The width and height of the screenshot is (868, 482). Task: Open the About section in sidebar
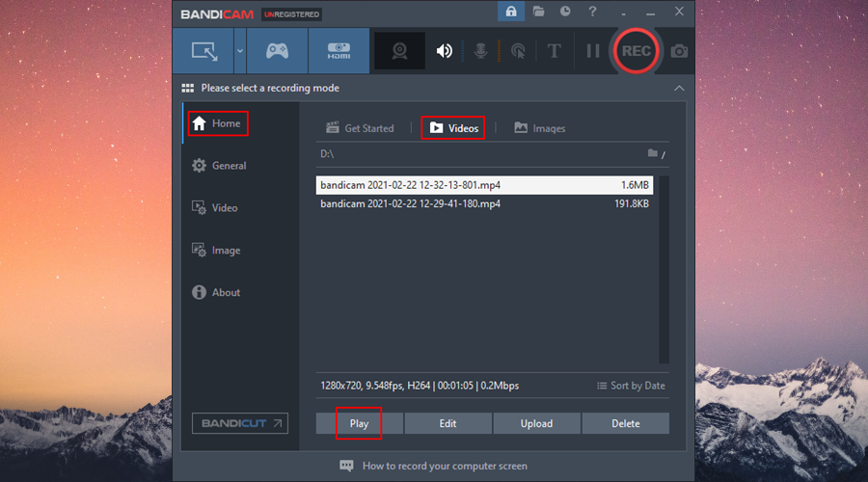(216, 292)
